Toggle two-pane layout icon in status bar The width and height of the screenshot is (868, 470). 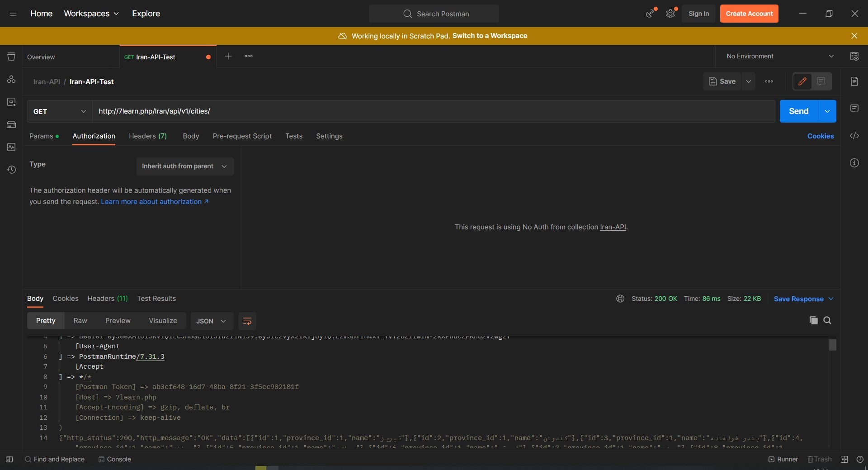tap(844, 459)
